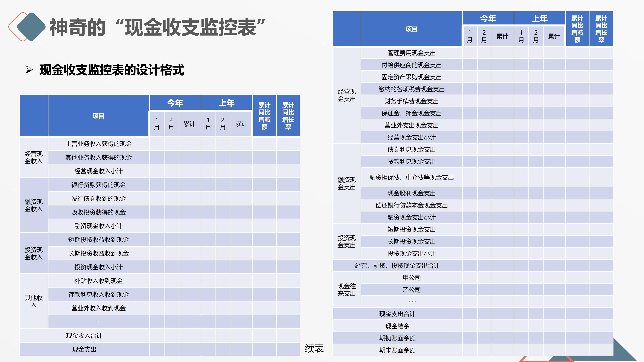Viewport: 644px width, 362px height.
Task: Select the 期末账面余额 row label
Action: [397, 350]
